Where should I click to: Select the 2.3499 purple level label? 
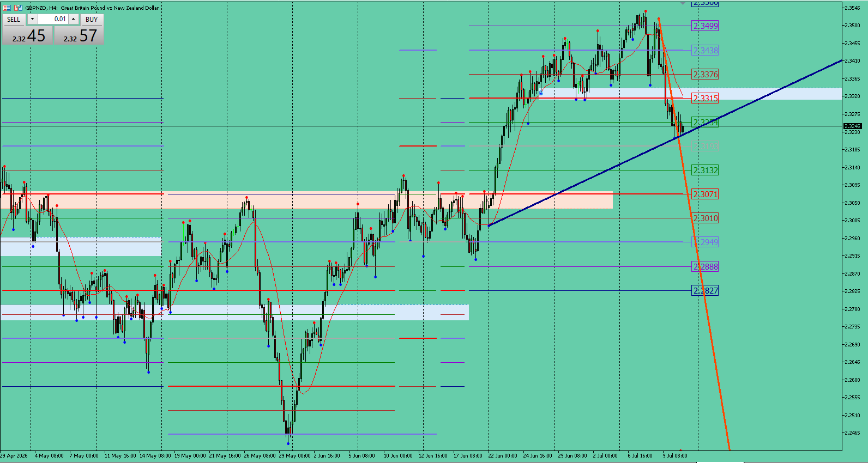pyautogui.click(x=705, y=26)
